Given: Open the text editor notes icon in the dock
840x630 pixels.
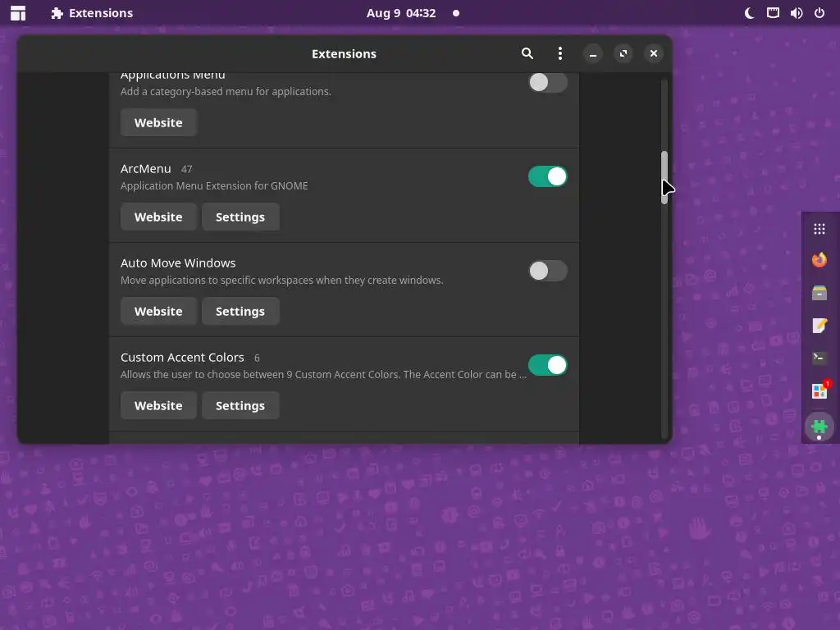Looking at the screenshot, I should click(x=819, y=326).
